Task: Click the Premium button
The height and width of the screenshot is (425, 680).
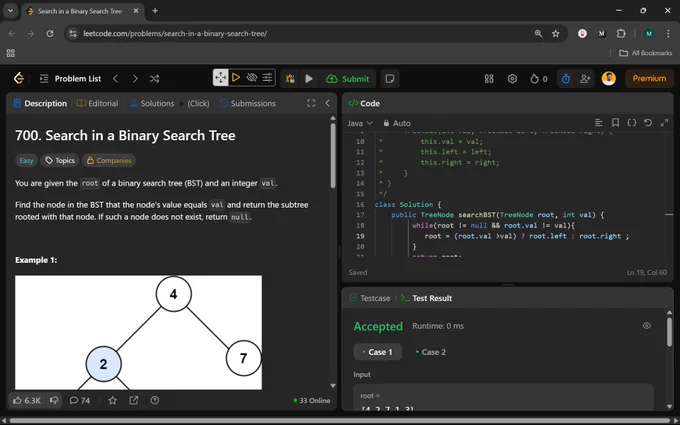Action: click(x=649, y=78)
